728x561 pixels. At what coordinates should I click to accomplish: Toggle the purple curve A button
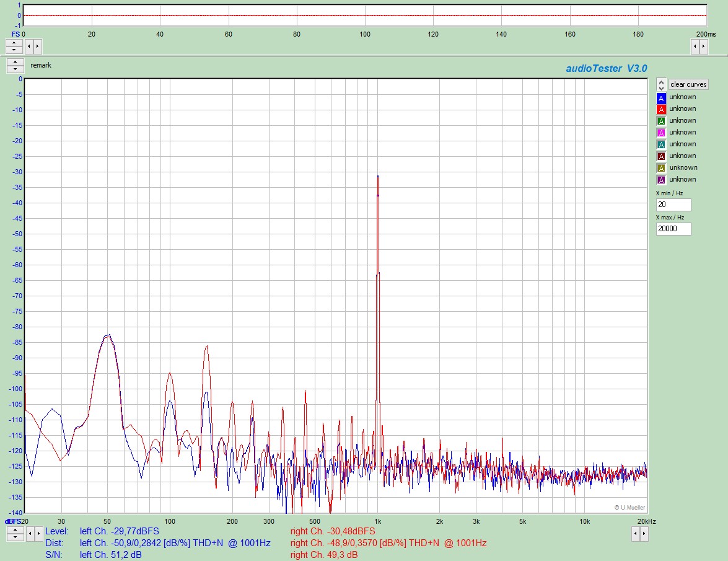point(661,180)
